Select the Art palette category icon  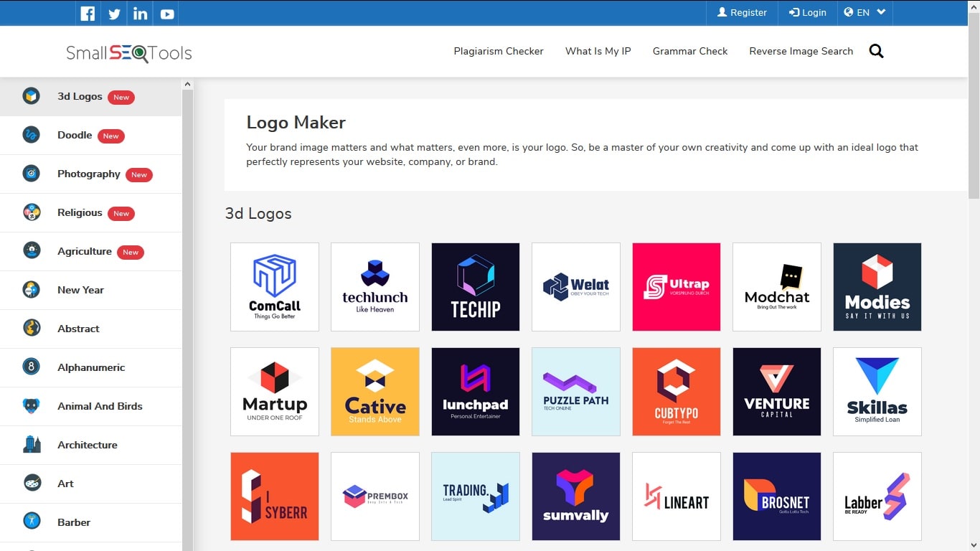tap(32, 483)
